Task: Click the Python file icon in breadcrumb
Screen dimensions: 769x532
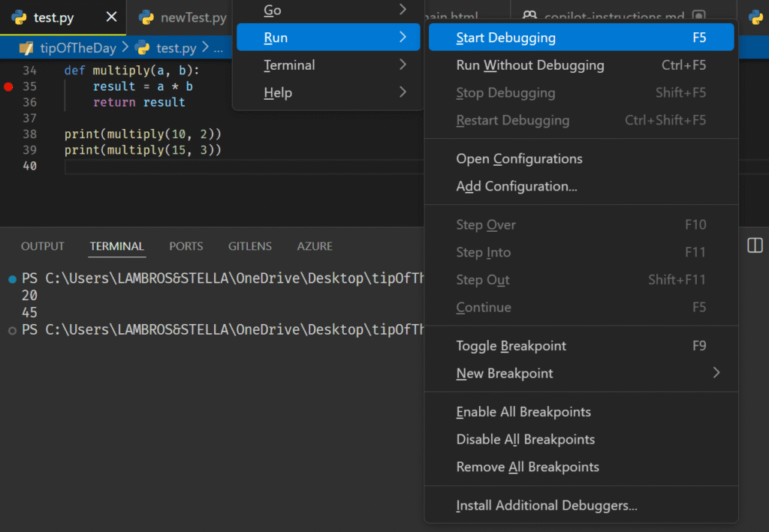Action: tap(142, 48)
